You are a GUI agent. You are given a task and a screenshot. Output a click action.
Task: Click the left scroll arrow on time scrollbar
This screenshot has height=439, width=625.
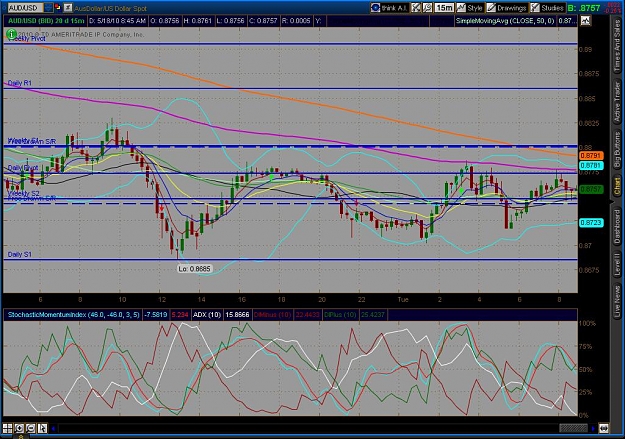coord(53,429)
